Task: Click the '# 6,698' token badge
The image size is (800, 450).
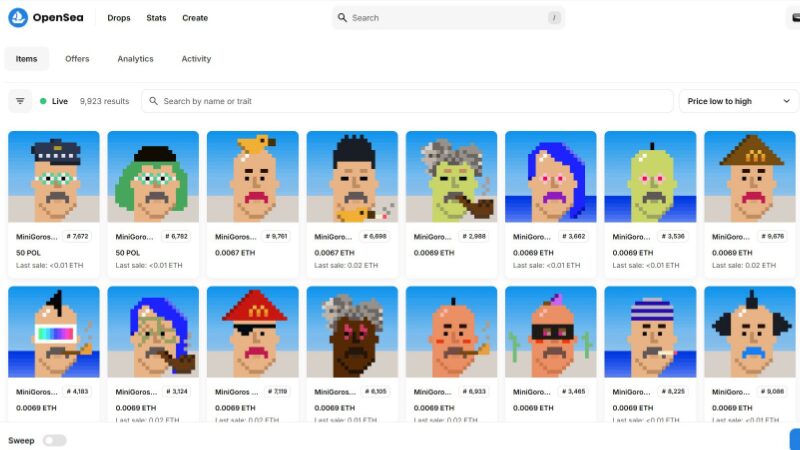Action: 375,236
